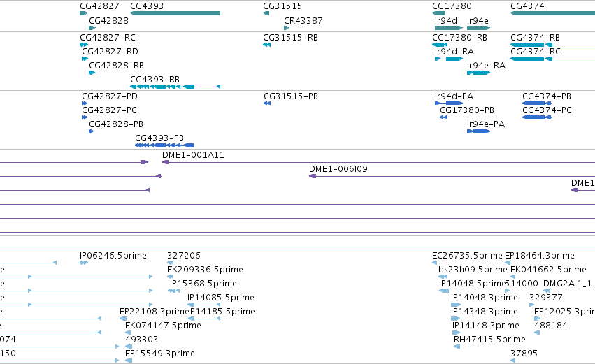This screenshot has height=364, width=595.
Task: Select the CG42828 gene label
Action: pos(108,20)
